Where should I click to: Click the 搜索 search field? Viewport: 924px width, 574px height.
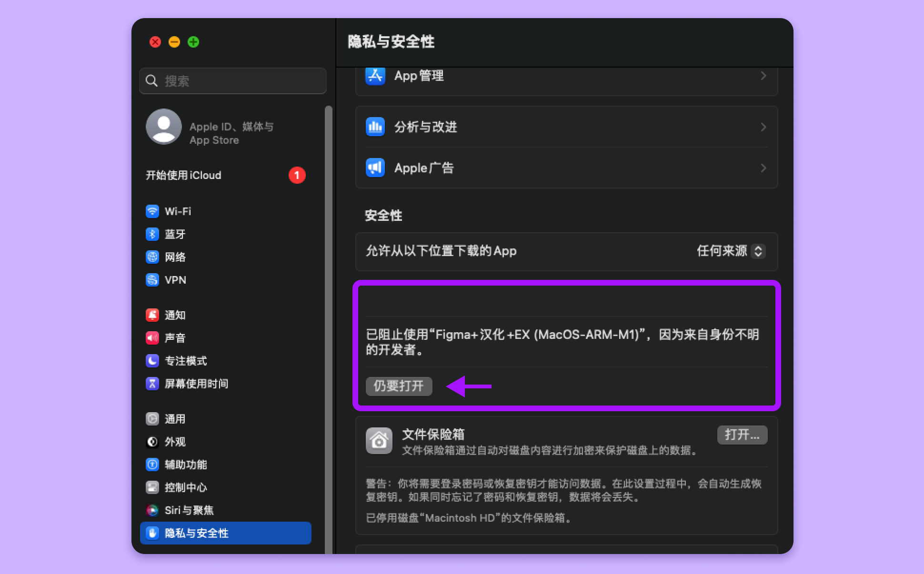pyautogui.click(x=233, y=81)
